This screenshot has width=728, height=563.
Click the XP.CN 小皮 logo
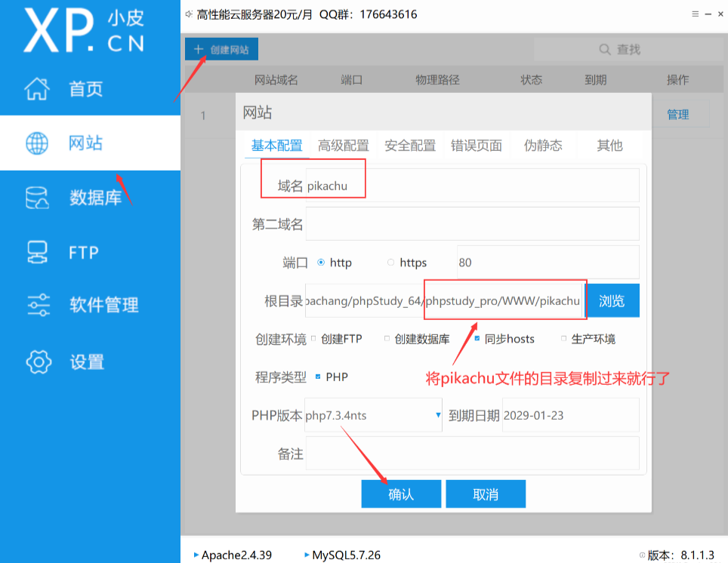85,31
